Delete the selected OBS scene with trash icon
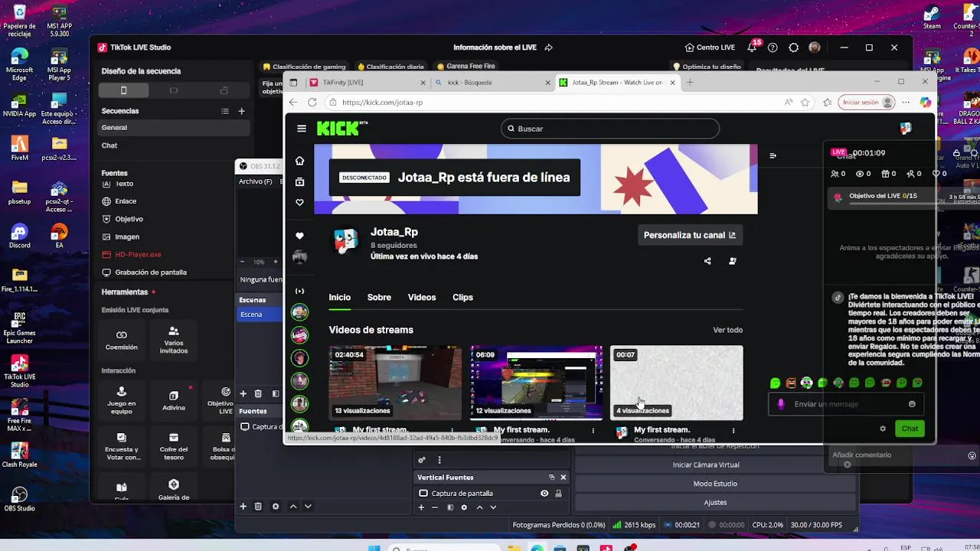The height and width of the screenshot is (551, 980). pyautogui.click(x=258, y=394)
